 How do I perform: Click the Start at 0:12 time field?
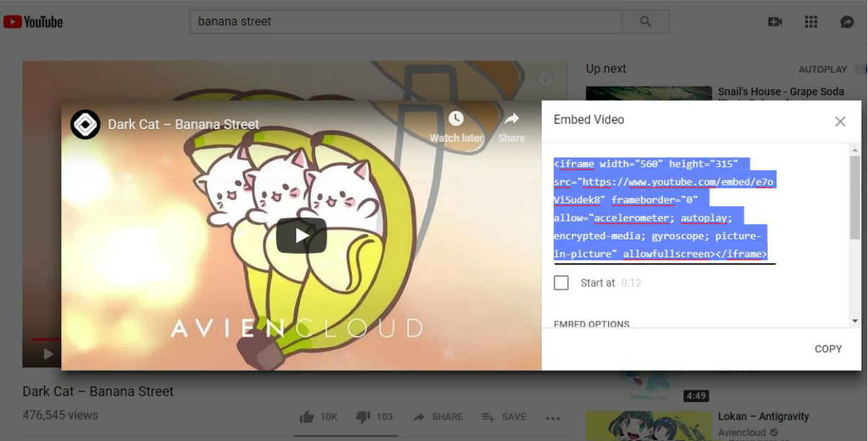pos(632,283)
